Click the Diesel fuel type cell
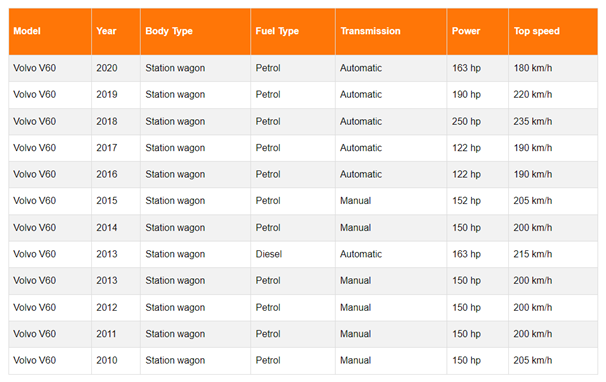The height and width of the screenshot is (382, 606). (x=293, y=254)
